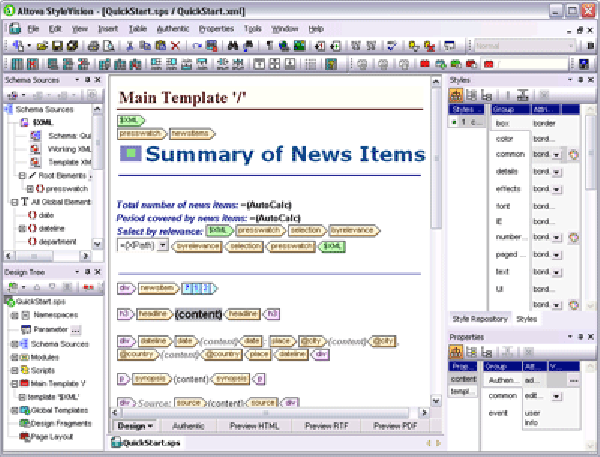Click the StyleVision document icon beside File menu
Image resolution: width=600 pixels, height=457 pixels.
pos(15,29)
